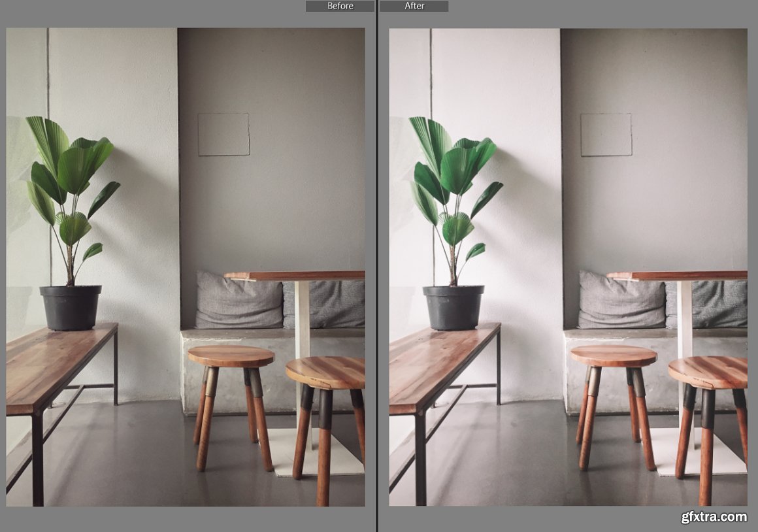Click the square wall panel in Before image
The image size is (758, 532).
coord(223,134)
